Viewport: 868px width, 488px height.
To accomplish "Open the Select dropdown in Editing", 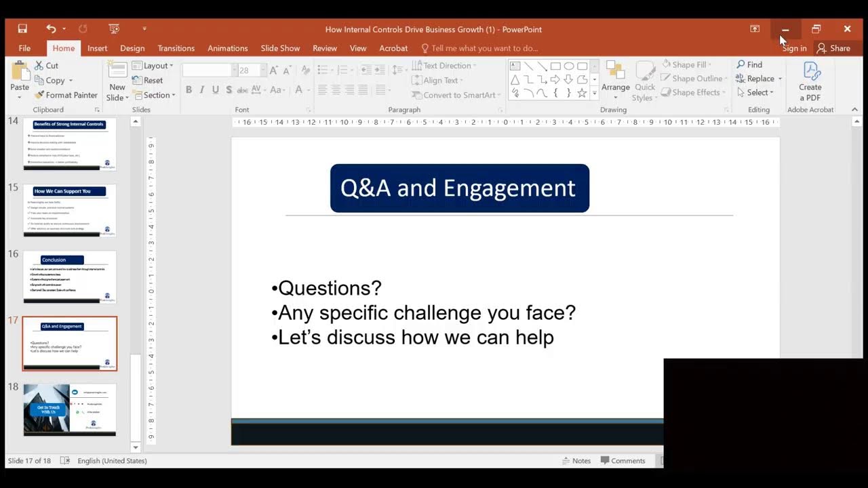I will 755,92.
